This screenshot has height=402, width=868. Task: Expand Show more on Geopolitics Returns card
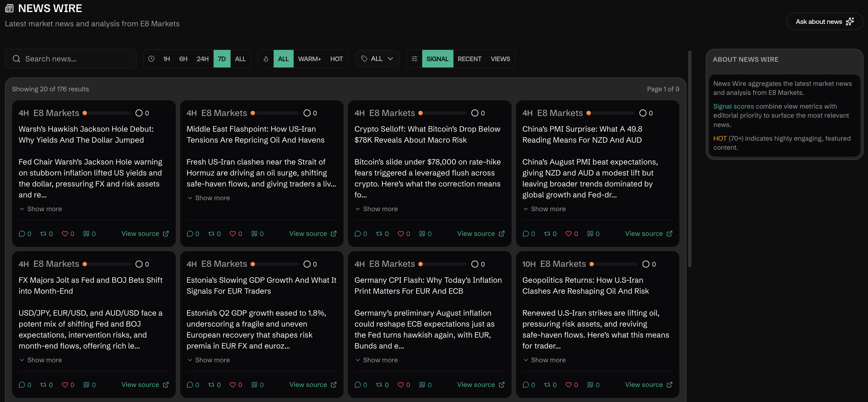click(544, 360)
